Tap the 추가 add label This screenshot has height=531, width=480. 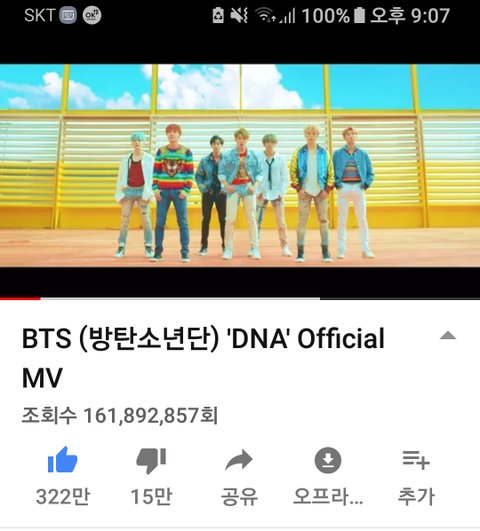(x=416, y=497)
